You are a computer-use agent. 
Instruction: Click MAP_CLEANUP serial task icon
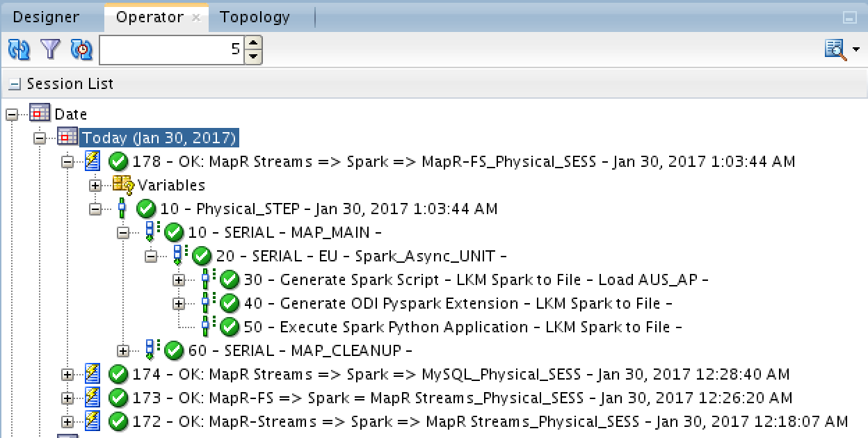152,350
